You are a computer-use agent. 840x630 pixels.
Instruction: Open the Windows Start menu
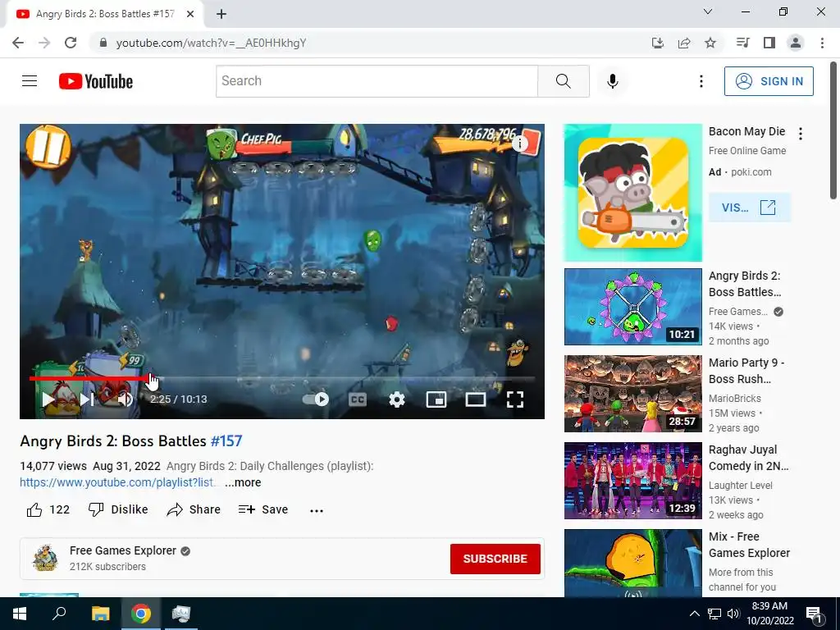[20, 614]
